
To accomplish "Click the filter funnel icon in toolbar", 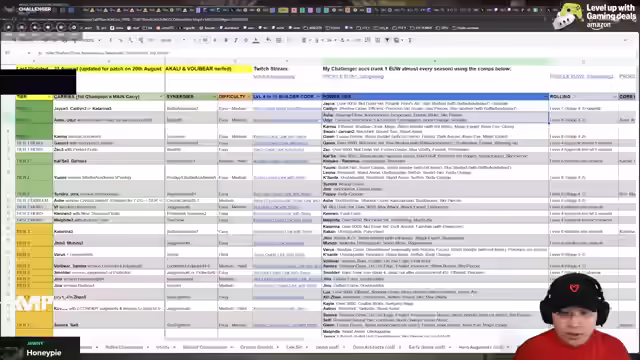I will tap(387, 40).
